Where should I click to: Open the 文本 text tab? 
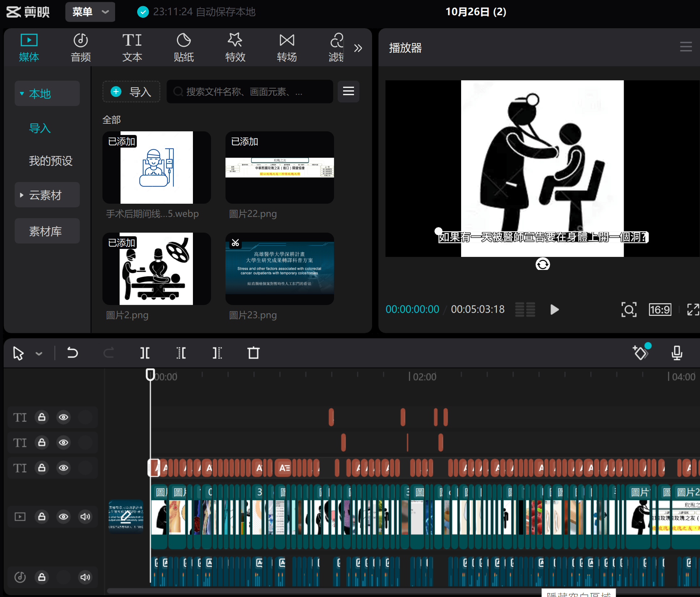(132, 48)
